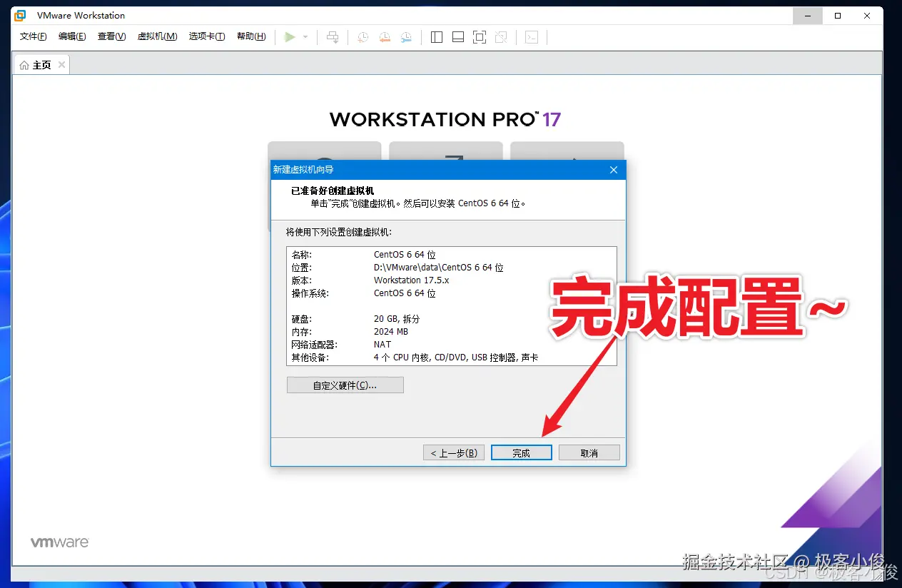Open the Snapshot Manager icon
This screenshot has width=902, height=588.
(406, 37)
